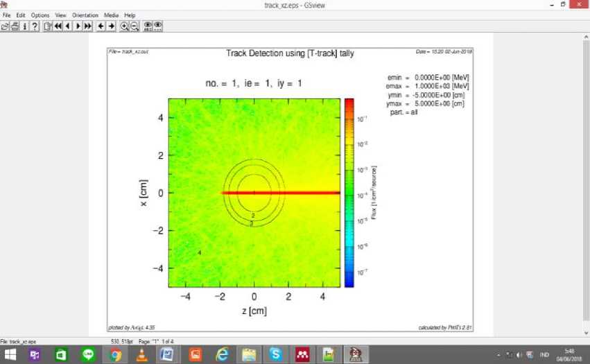Click the red color scale bar
This screenshot has width=590, height=364.
[349, 193]
